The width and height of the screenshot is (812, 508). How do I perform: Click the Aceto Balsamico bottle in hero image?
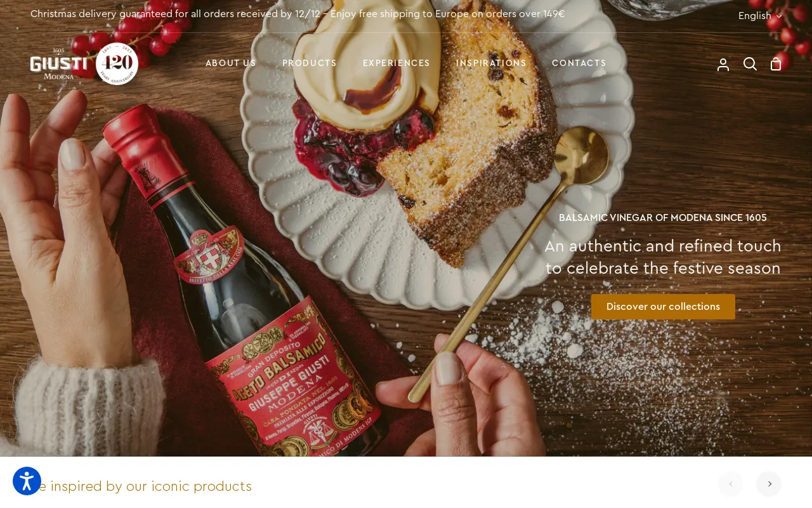(254, 298)
